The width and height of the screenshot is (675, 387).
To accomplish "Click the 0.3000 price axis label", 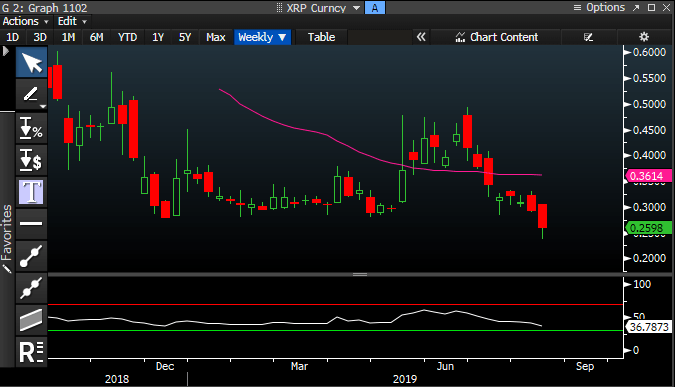I will 650,207.
